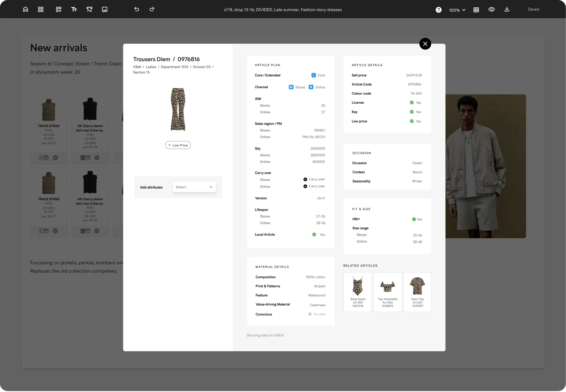Select the image insert tool icon
Screen dimensions: 566x392
[105, 9]
